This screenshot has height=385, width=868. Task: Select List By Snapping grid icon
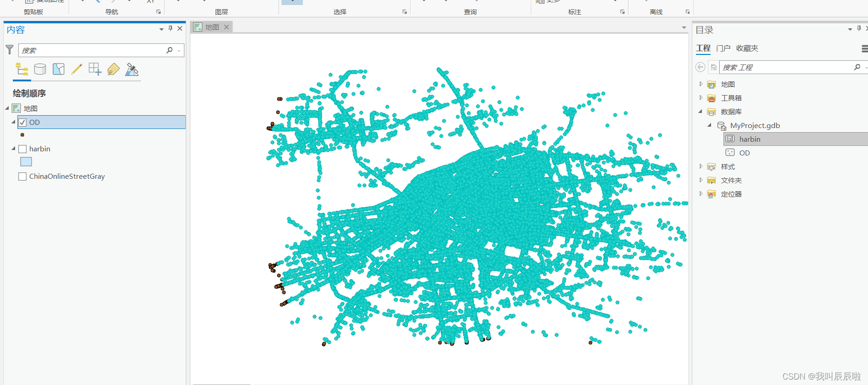(95, 69)
